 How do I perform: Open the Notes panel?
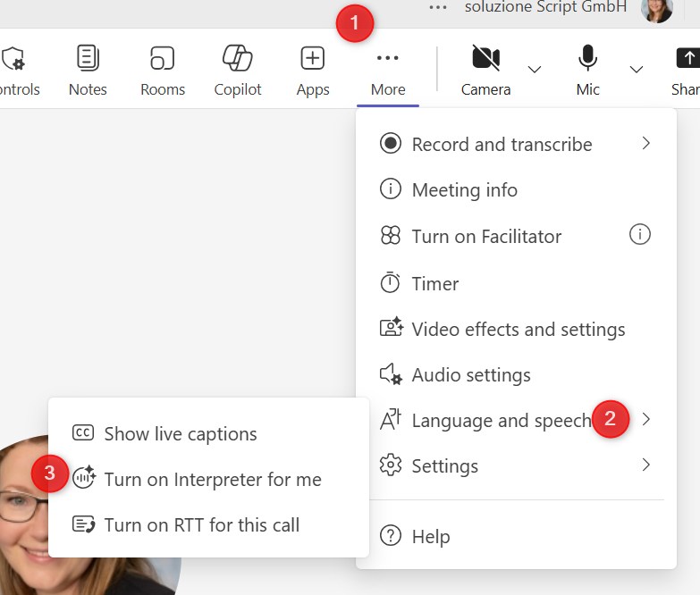click(x=88, y=70)
